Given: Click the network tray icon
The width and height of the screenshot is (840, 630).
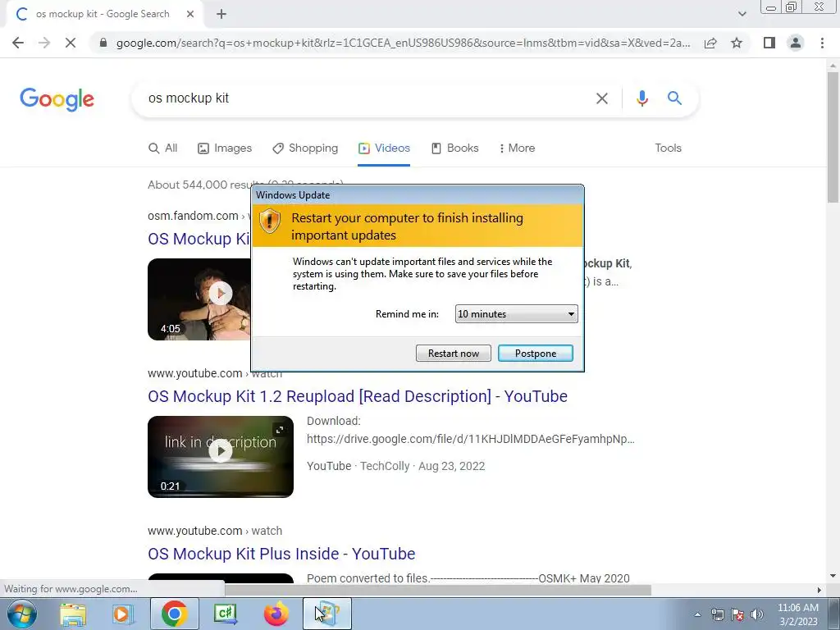Looking at the screenshot, I should (717, 615).
